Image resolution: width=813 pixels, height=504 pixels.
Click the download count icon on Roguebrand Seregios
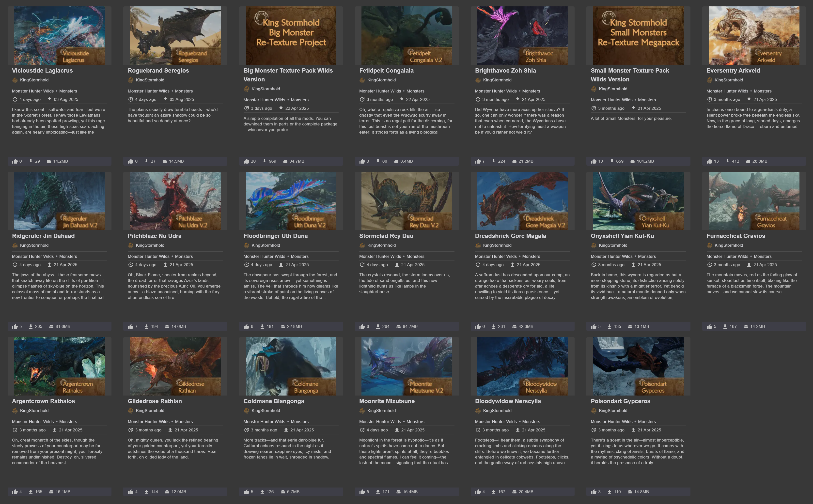click(x=146, y=161)
